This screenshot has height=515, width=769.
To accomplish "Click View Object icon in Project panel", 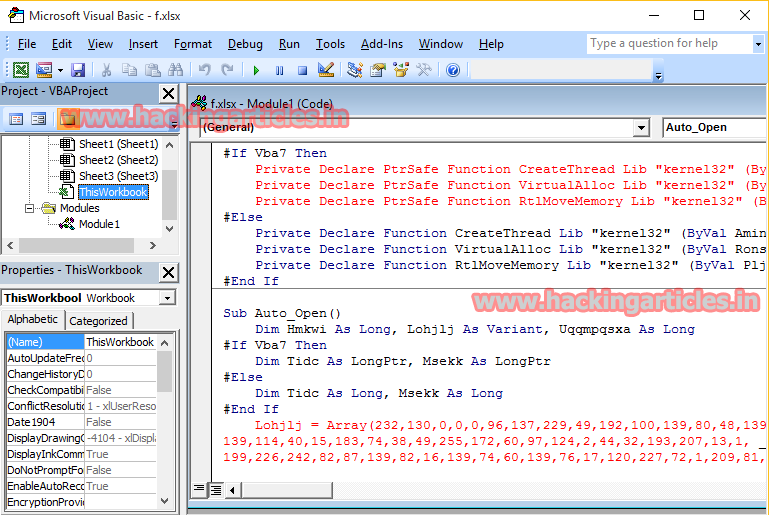I will click(x=38, y=119).
